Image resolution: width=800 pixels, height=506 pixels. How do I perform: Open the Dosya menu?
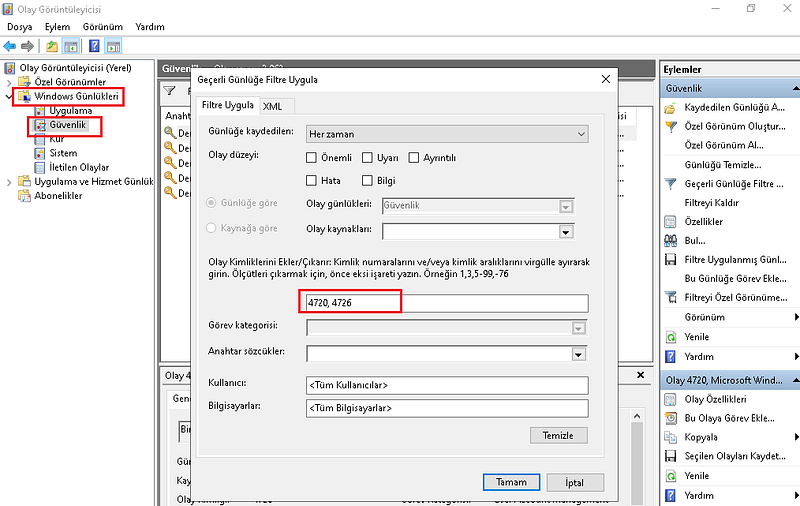(20, 27)
